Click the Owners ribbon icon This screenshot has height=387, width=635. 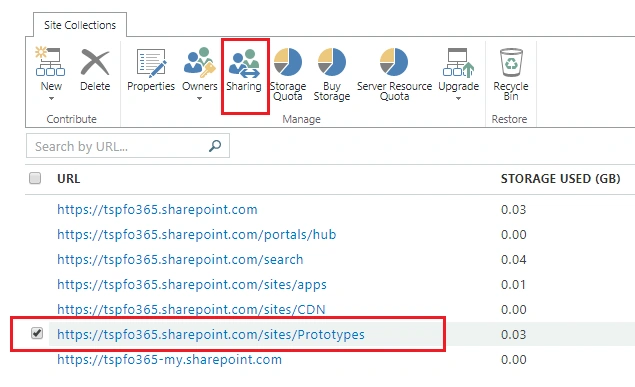pos(200,62)
